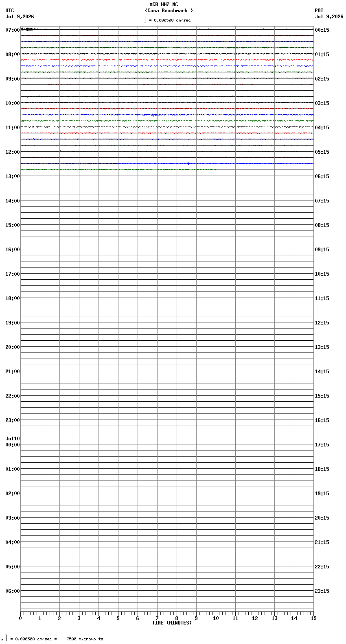Select the 22:15 PDT row label
Viewport: 346px width, 644px height.
click(x=322, y=567)
